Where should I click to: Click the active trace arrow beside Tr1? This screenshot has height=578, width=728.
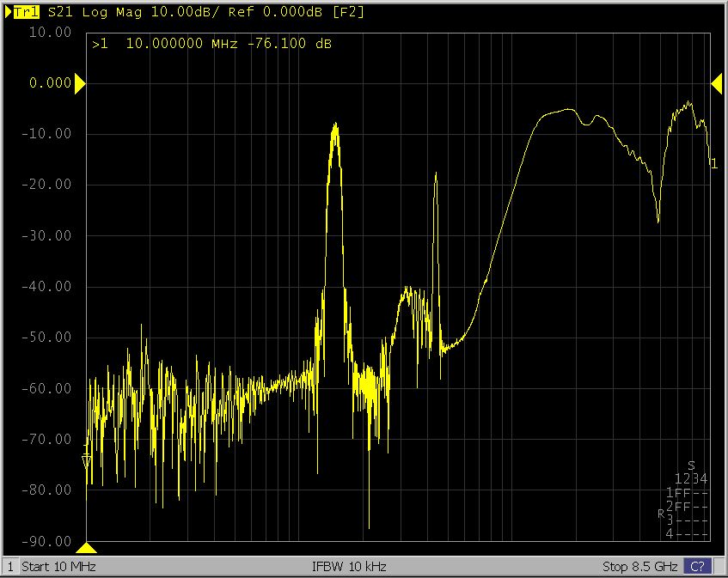(9, 12)
